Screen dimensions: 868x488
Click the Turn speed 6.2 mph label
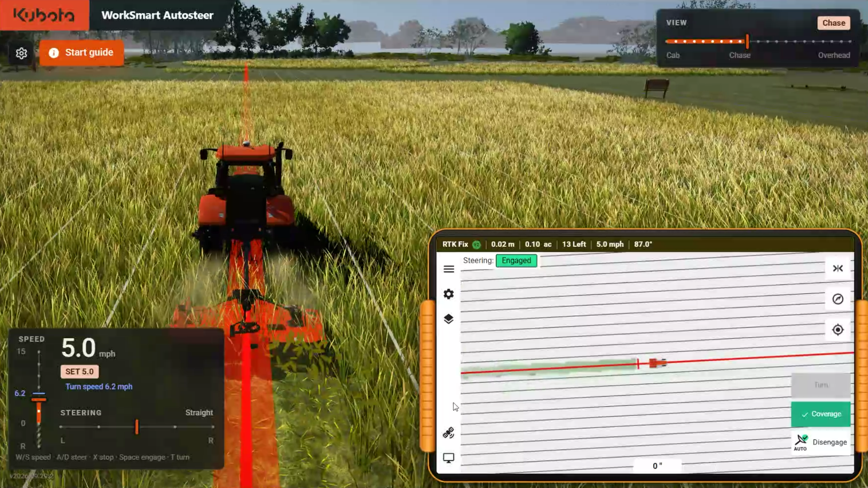pyautogui.click(x=99, y=387)
